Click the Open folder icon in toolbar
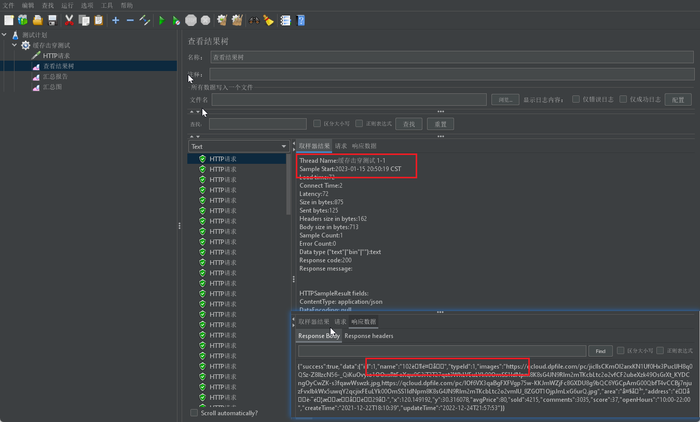This screenshot has width=700, height=422. [x=38, y=21]
